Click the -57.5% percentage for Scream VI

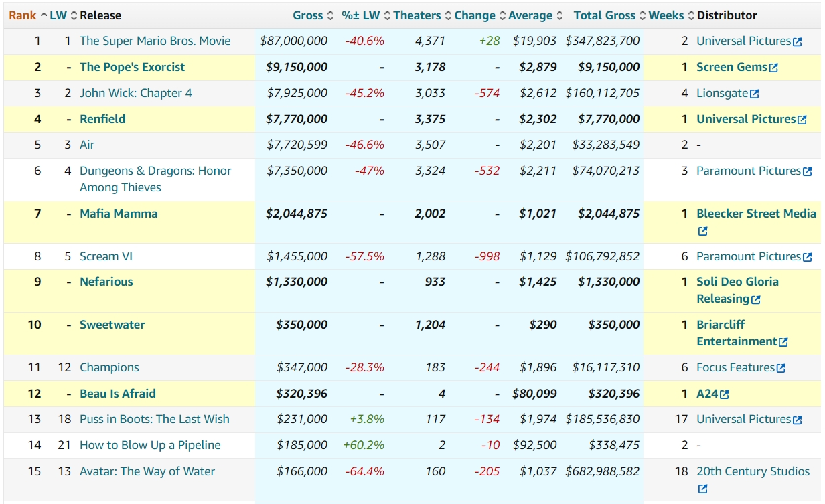pos(365,256)
